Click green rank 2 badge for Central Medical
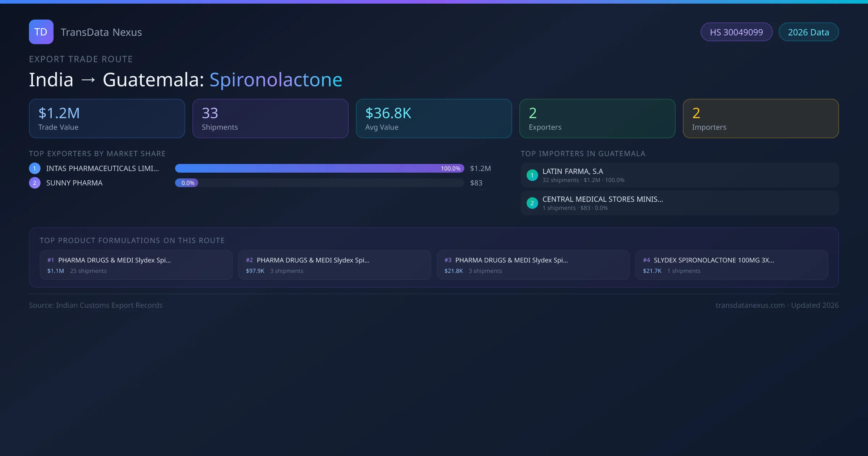The width and height of the screenshot is (868, 456). pyautogui.click(x=532, y=203)
